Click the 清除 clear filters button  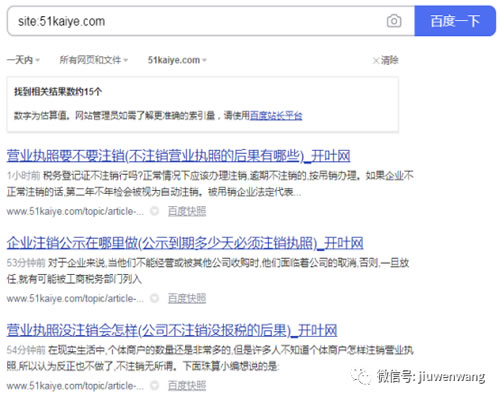386,60
